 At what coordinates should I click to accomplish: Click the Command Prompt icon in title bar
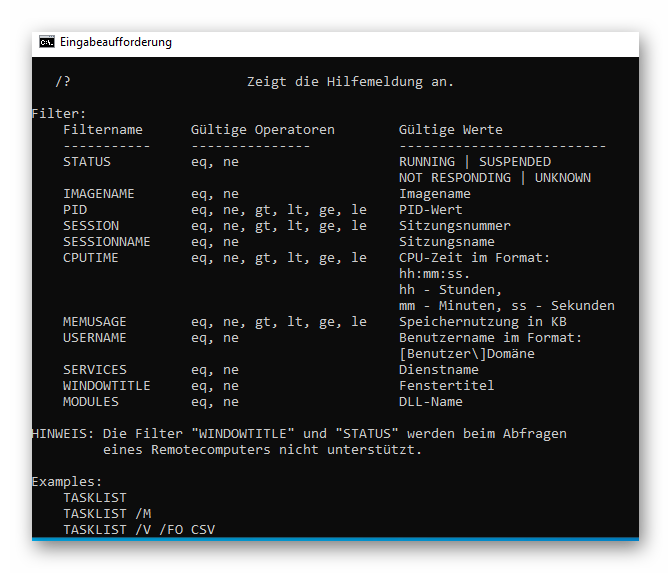[47, 43]
